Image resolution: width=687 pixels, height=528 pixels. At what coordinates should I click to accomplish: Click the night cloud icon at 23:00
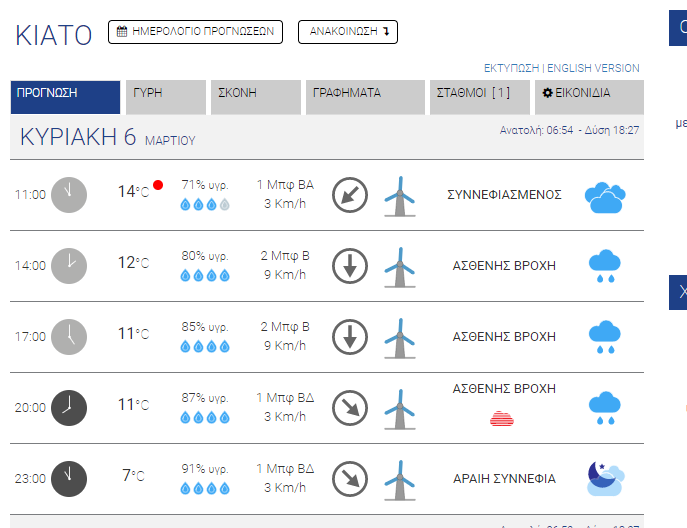(605, 479)
